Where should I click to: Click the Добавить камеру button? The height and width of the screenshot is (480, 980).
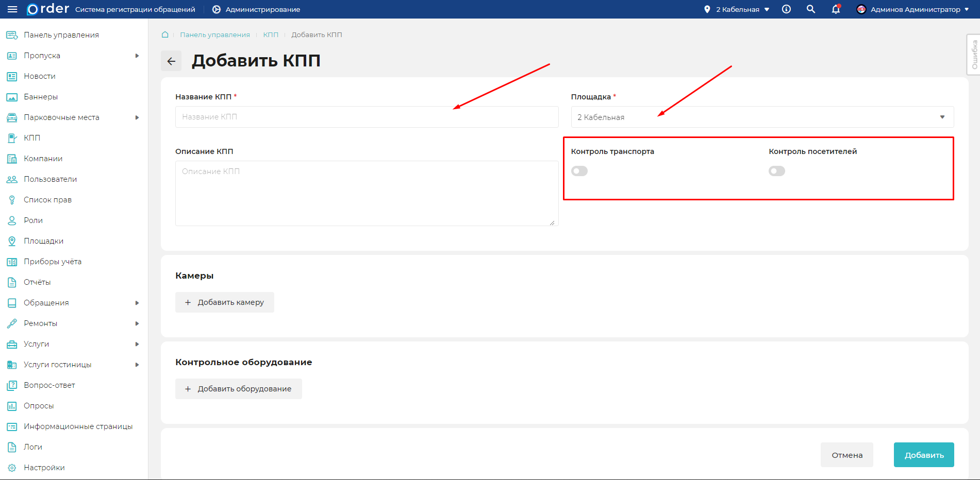pyautogui.click(x=225, y=302)
